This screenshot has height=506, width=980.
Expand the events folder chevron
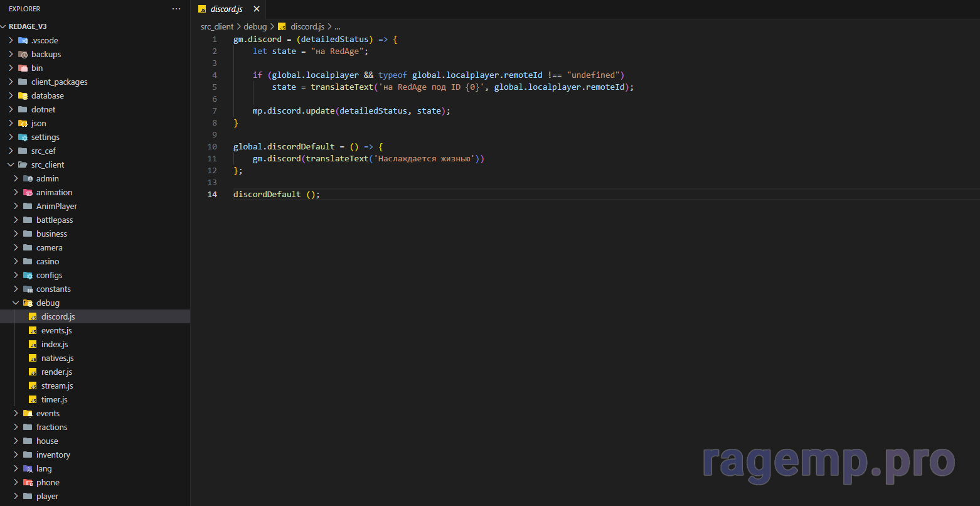coord(16,413)
